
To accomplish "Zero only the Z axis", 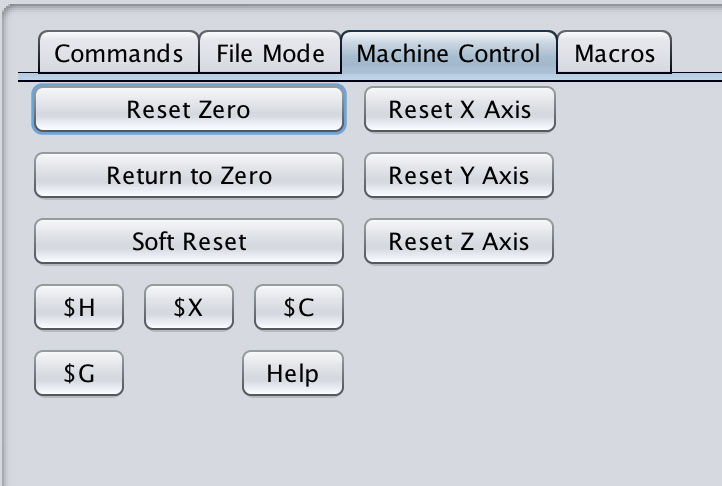I will point(459,241).
